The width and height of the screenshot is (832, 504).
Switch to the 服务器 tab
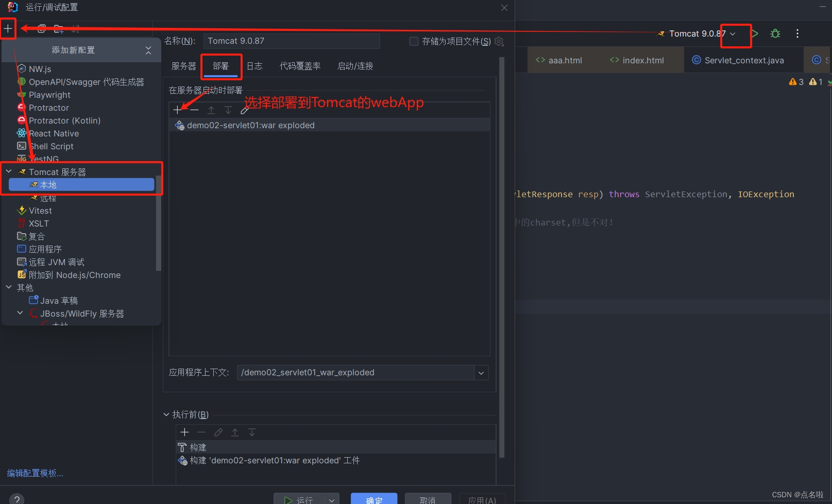point(184,66)
